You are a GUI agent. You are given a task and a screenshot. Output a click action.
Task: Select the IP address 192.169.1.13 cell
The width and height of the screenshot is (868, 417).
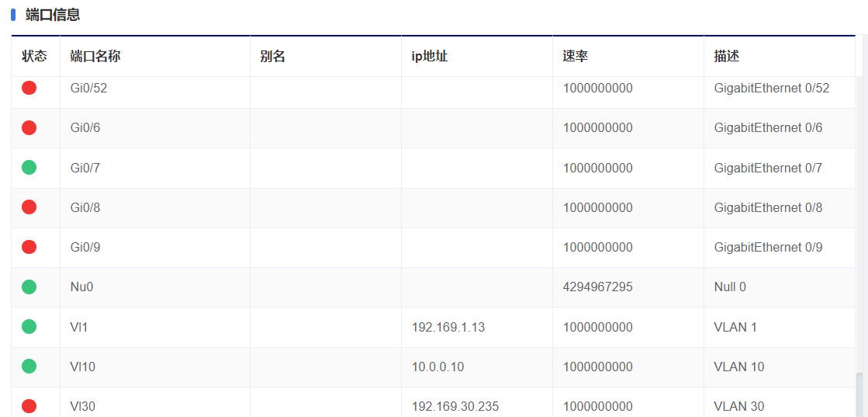pos(477,327)
